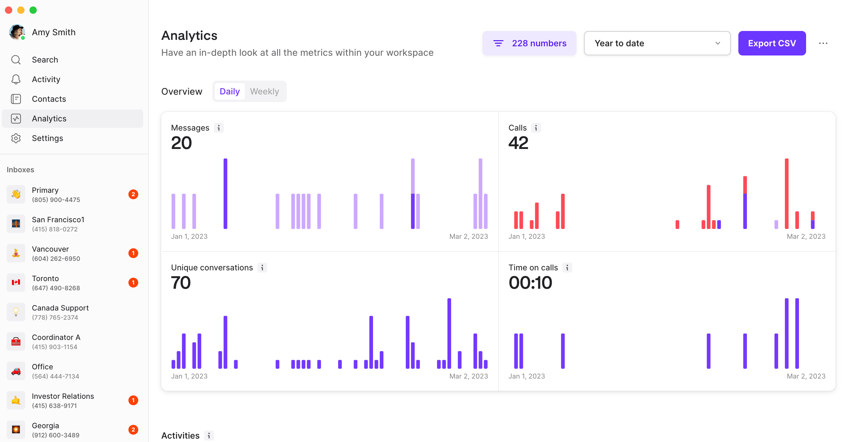
Task: Export analytics data via Export CSV
Action: point(772,43)
